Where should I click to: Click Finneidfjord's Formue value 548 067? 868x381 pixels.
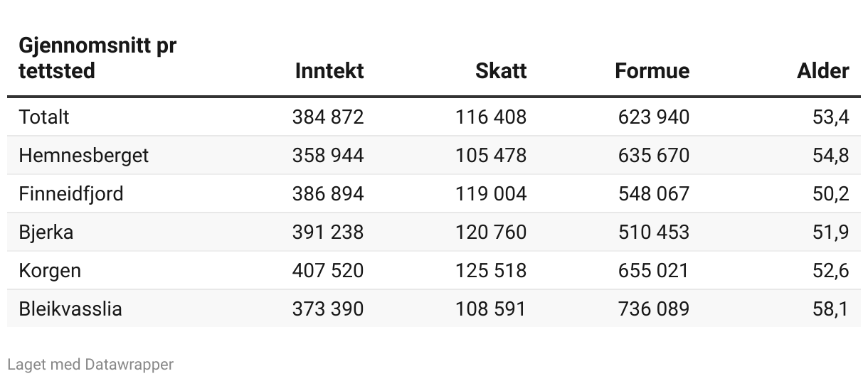[653, 193]
